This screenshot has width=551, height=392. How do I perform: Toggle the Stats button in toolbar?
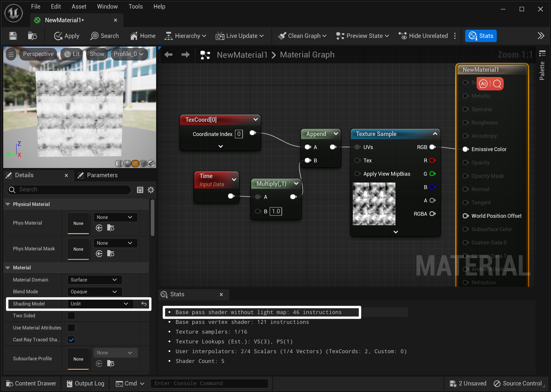(x=480, y=36)
